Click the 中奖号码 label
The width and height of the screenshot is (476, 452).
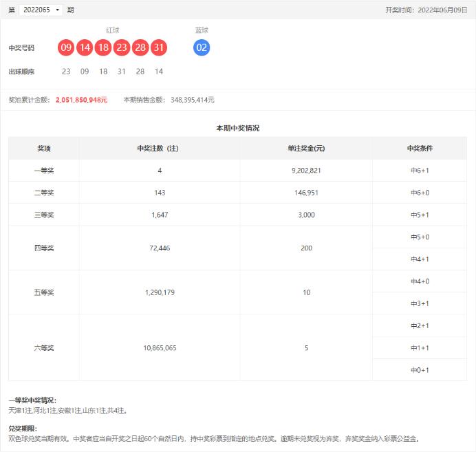pos(21,47)
